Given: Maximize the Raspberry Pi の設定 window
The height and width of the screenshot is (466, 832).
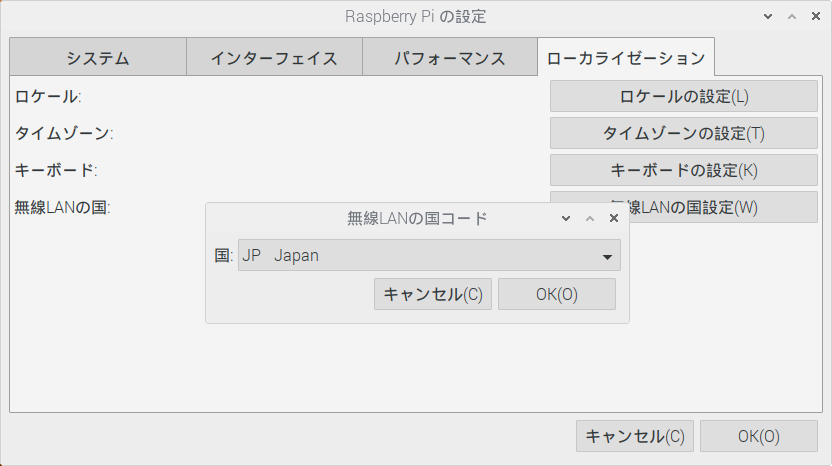Looking at the screenshot, I should tap(792, 16).
